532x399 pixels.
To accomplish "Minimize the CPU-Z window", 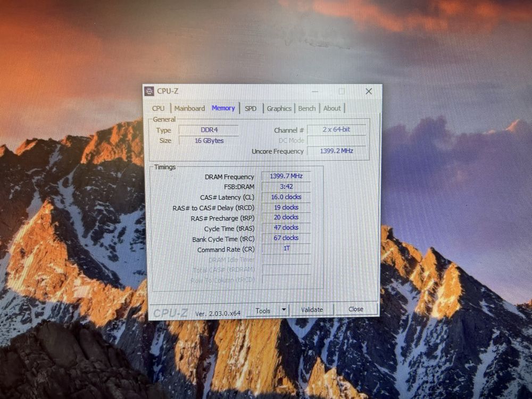I will tap(315, 92).
